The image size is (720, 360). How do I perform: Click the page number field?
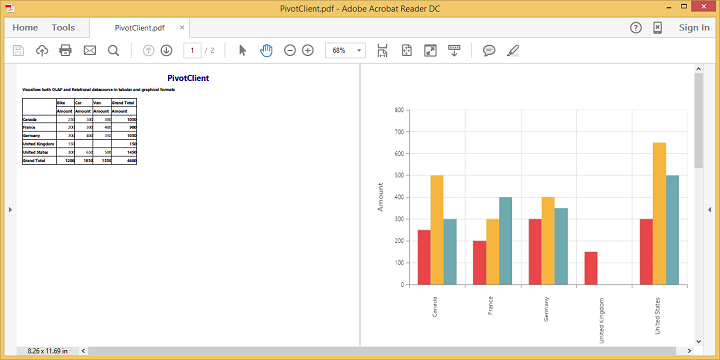point(192,51)
